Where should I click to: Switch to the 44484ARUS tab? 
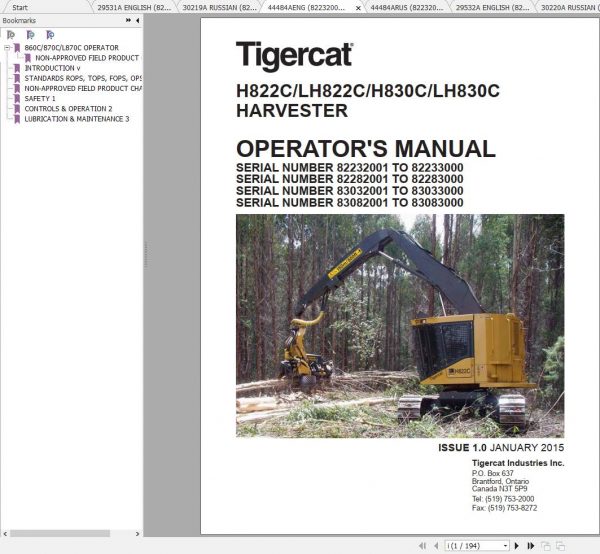pyautogui.click(x=406, y=7)
